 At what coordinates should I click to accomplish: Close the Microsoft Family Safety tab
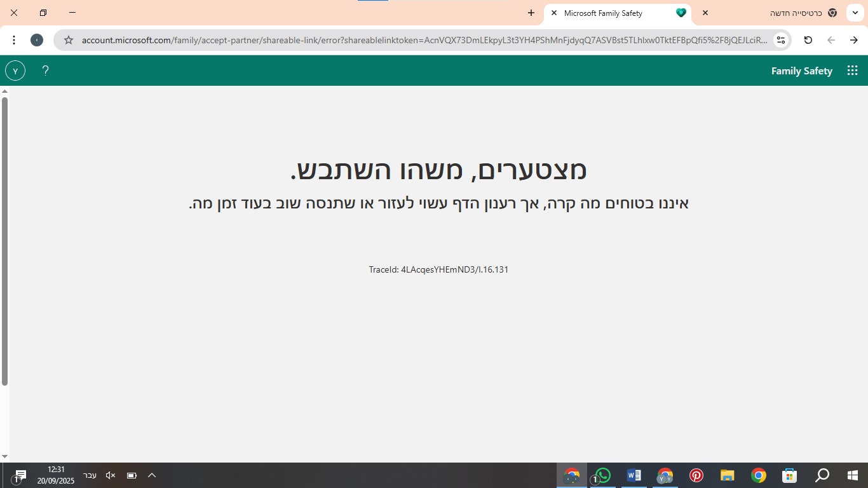pyautogui.click(x=554, y=13)
